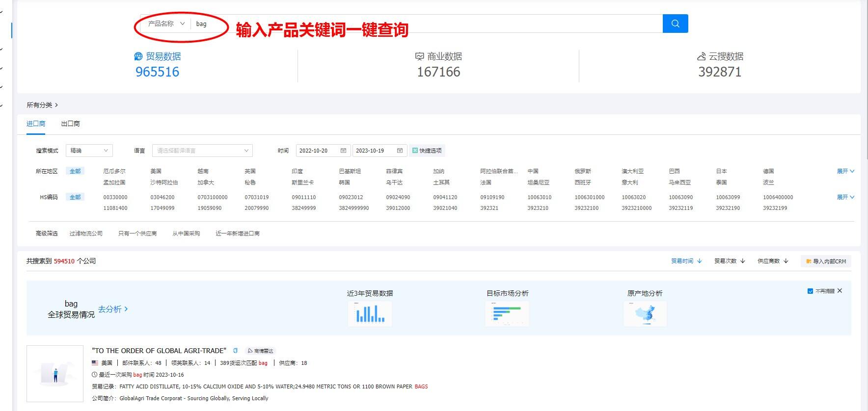Toggle the 不再提醒 checkbox
Image resolution: width=868 pixels, height=411 pixels.
pyautogui.click(x=810, y=291)
